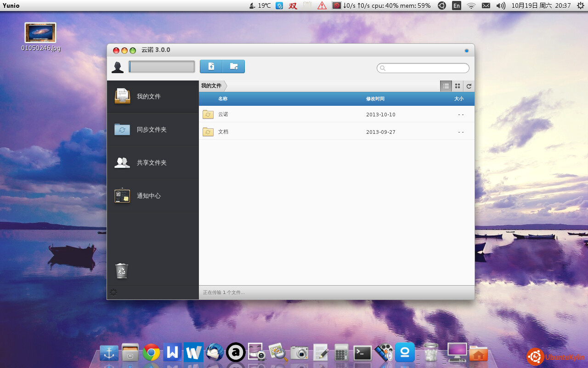Screen dimensions: 588x368
Task: Open the 文档 folder
Action: [x=223, y=132]
